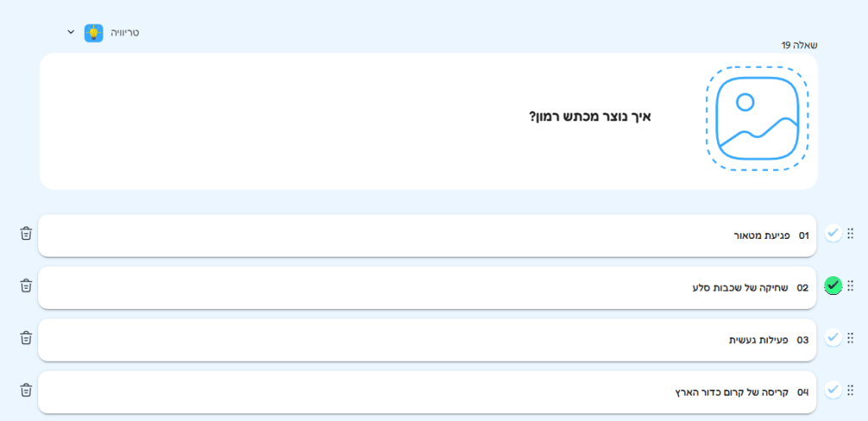Add an image via the picture placeholder
868x421 pixels.
[756, 119]
